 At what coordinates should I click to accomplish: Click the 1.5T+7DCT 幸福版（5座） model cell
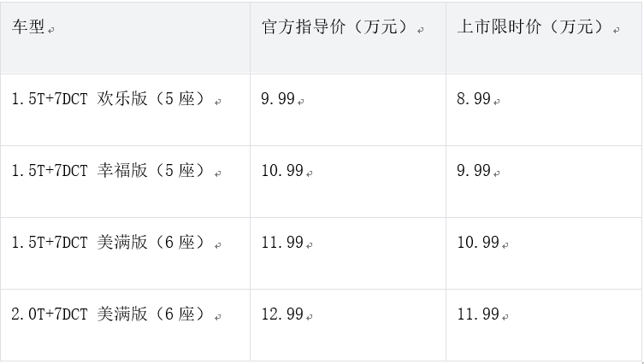[x=111, y=171]
